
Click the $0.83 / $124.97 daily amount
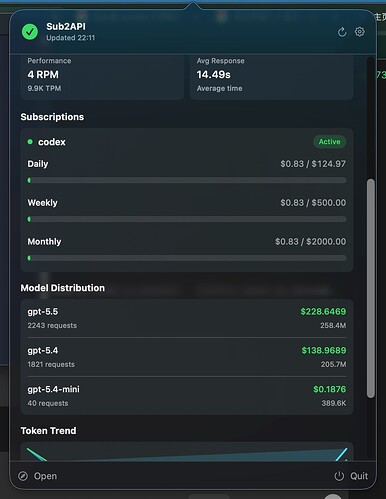tap(313, 164)
